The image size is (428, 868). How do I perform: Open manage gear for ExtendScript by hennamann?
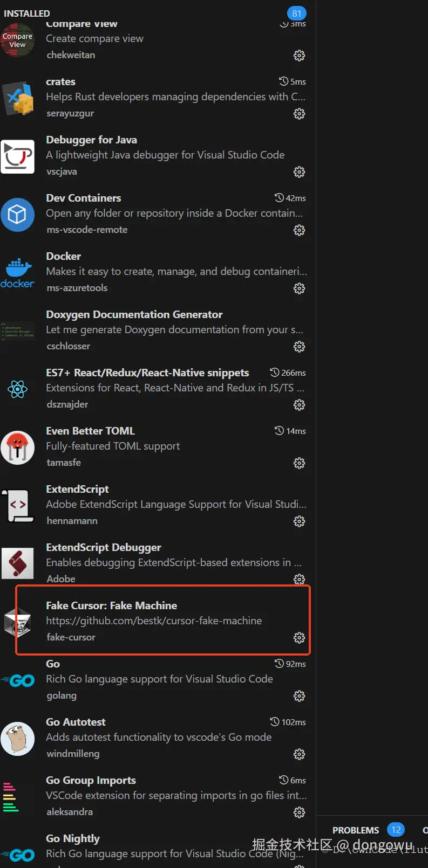299,521
